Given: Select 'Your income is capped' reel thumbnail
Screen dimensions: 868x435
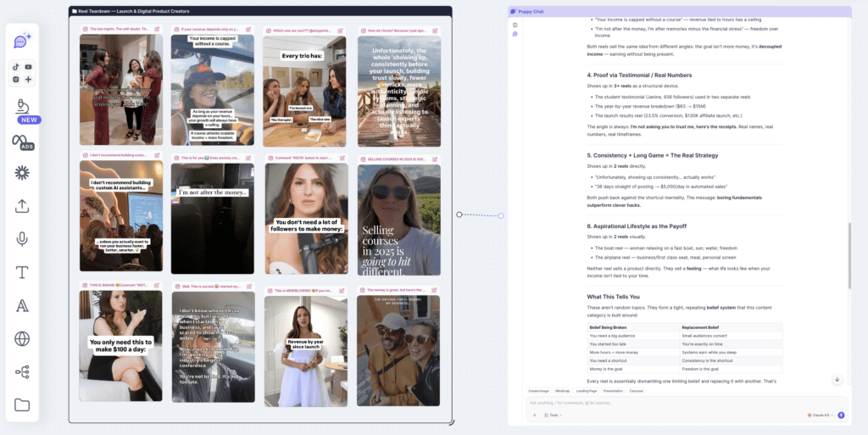Looking at the screenshot, I should pyautogui.click(x=213, y=90).
